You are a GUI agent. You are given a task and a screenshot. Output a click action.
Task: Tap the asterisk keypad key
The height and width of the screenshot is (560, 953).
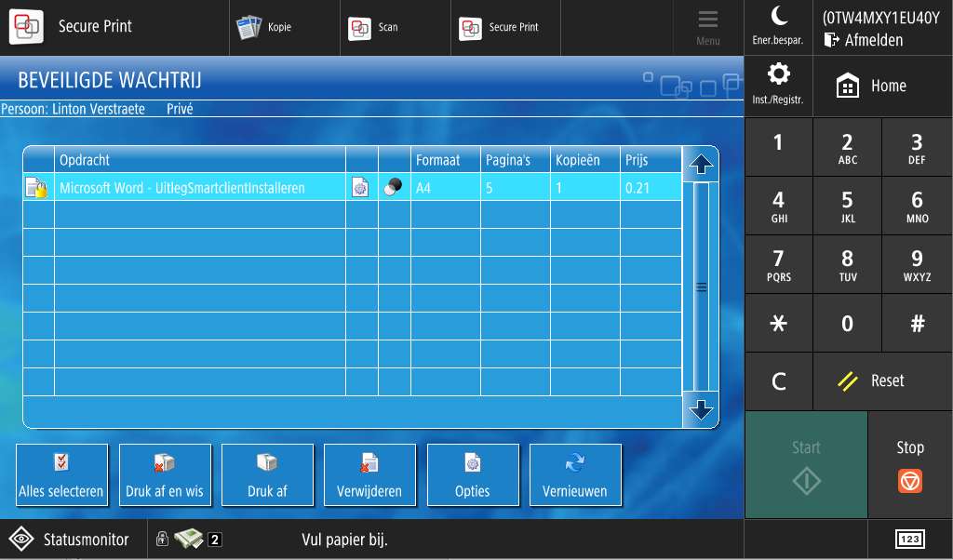click(778, 323)
